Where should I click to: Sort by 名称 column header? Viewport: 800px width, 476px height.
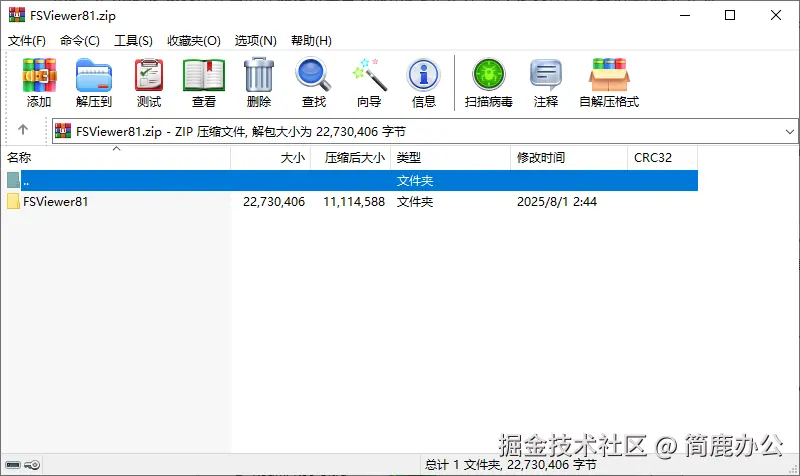(x=116, y=158)
